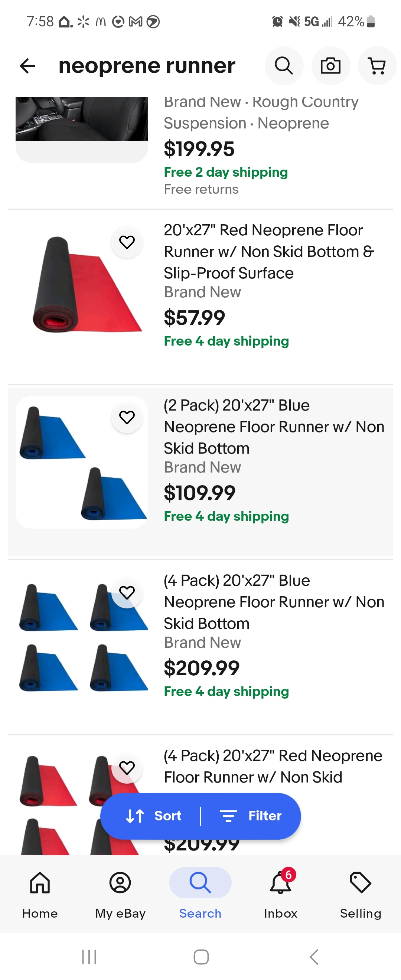This screenshot has width=401, height=980.
Task: Open the Sort options
Action: [154, 816]
